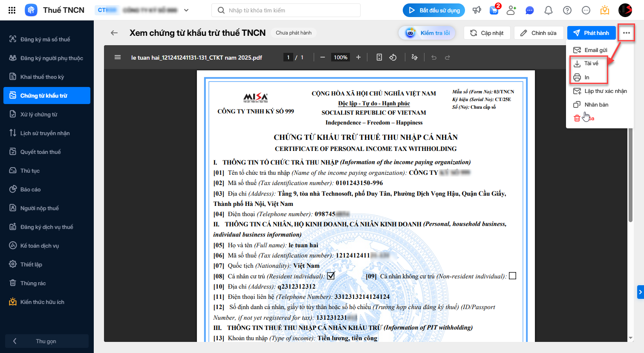This screenshot has height=353, width=644.
Task: Click Chỉnh sửa to edit the certificate
Action: pyautogui.click(x=539, y=33)
